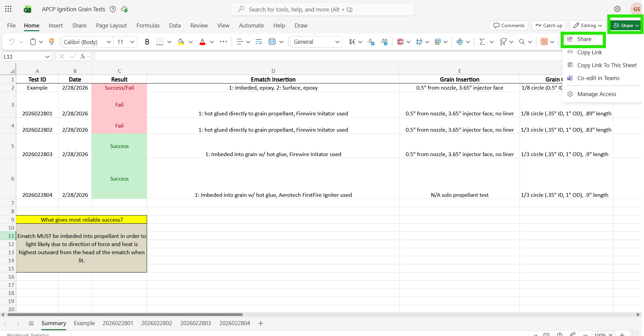Click the Borders icon
The image size is (644, 336).
160,42
